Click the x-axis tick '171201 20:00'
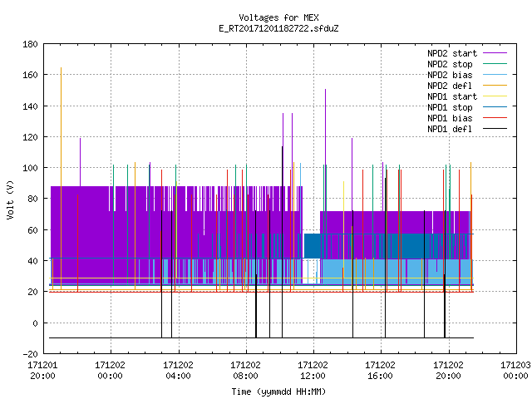This screenshot has height=399, width=532. (42, 371)
